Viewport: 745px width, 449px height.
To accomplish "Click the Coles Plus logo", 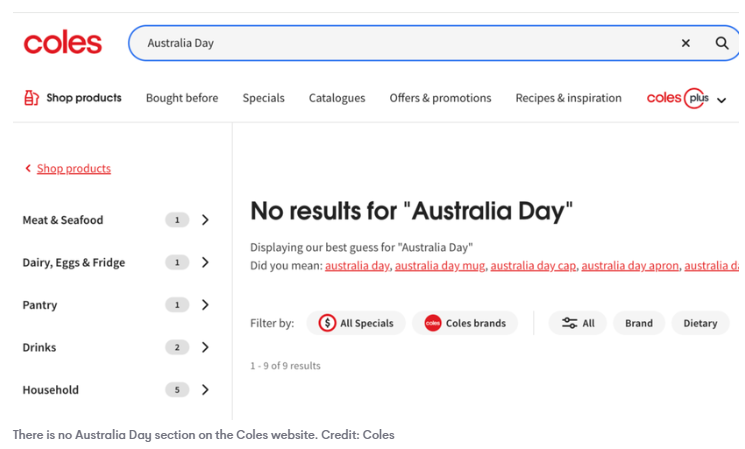I will (x=678, y=98).
